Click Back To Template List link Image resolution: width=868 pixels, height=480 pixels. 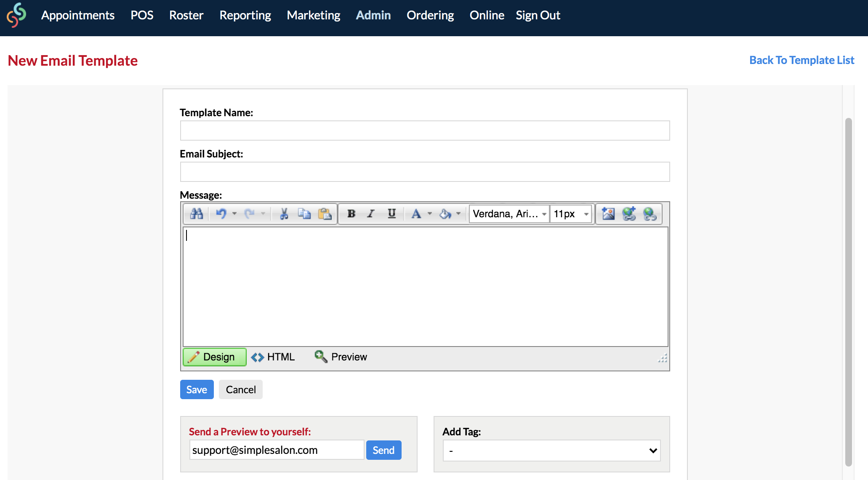click(802, 60)
